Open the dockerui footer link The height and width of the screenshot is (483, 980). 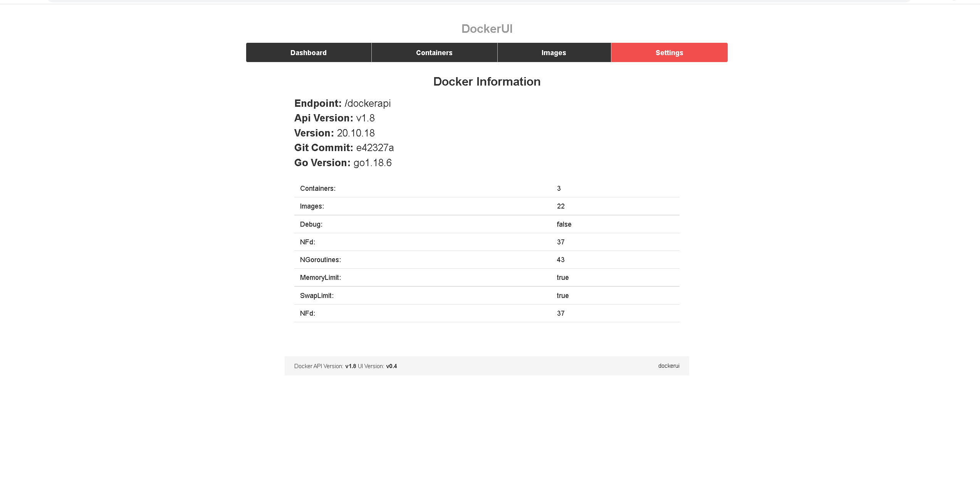(668, 366)
